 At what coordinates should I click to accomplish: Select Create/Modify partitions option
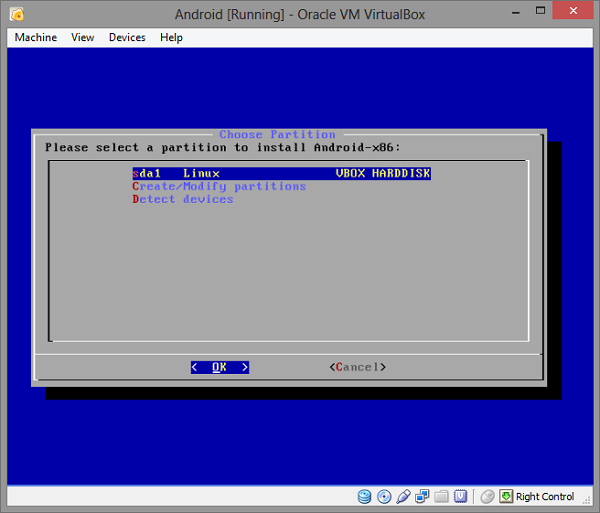click(x=219, y=186)
